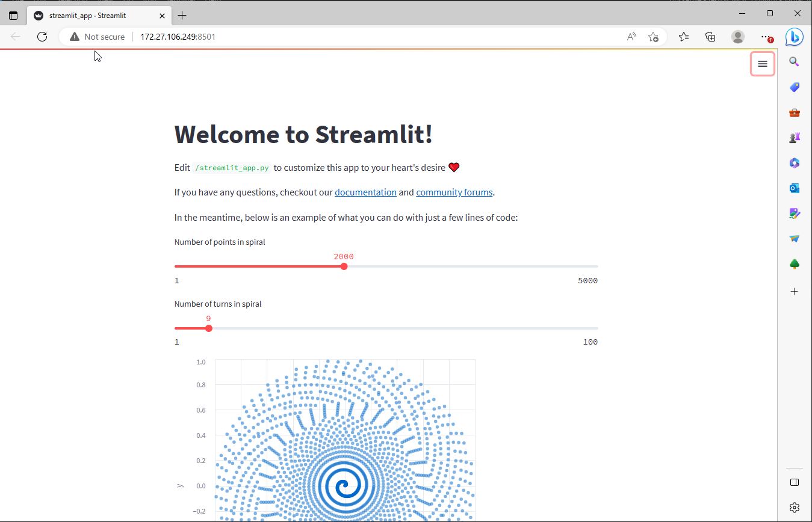Click the points in spiral slider handle
Image resolution: width=812 pixels, height=522 pixels.
(x=344, y=266)
